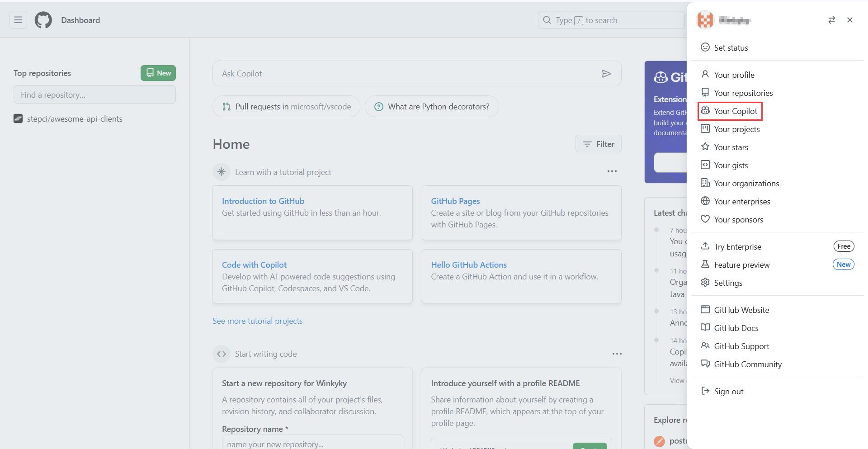Open the Start writing code options menu
Image resolution: width=868 pixels, height=449 pixels.
(617, 354)
